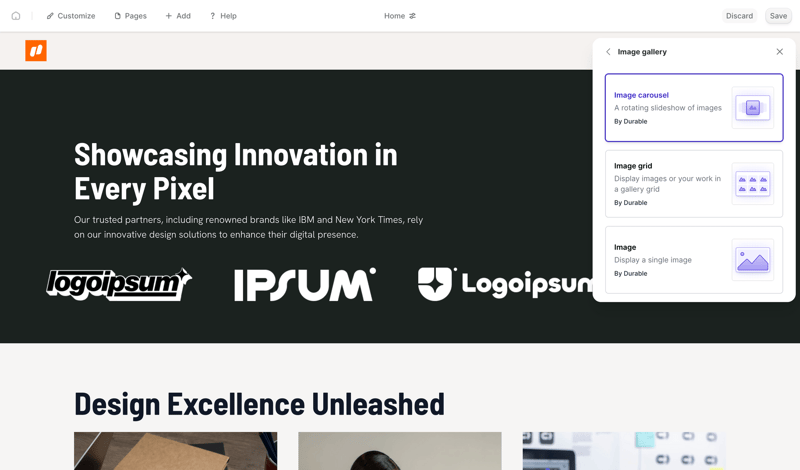Click the IPSUM logo
This screenshot has width=800, height=470.
(305, 284)
